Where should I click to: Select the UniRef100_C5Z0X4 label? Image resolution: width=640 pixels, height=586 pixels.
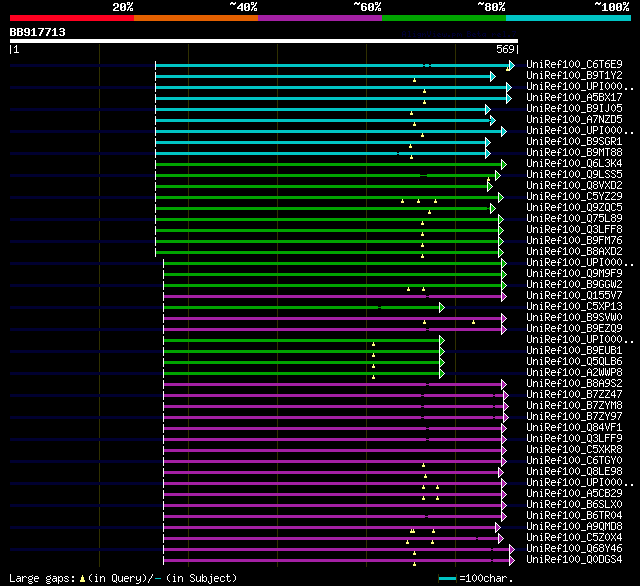[574, 538]
